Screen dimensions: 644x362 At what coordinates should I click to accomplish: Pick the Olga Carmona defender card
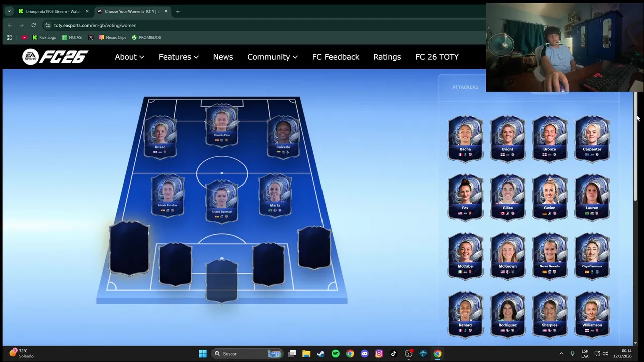tap(592, 255)
